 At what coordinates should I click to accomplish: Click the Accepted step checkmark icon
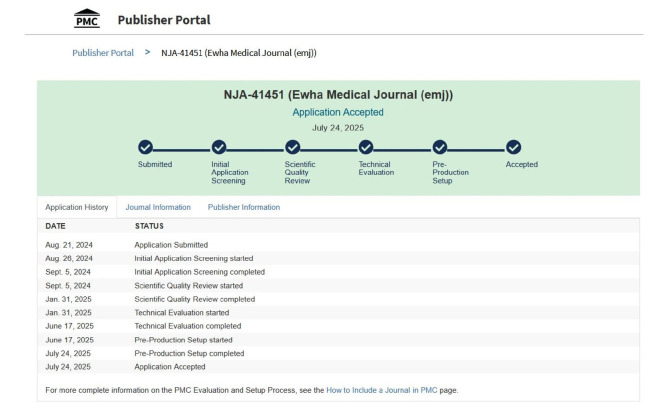(513, 147)
